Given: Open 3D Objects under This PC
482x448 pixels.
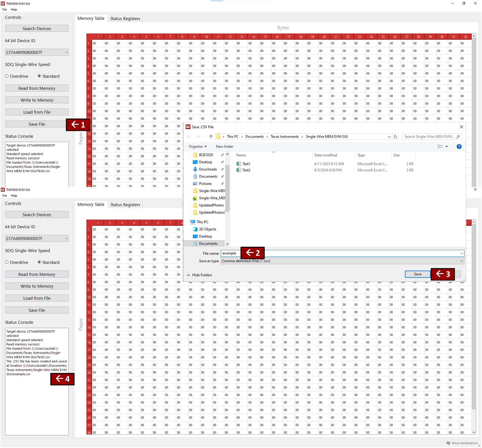Looking at the screenshot, I should coord(207,229).
